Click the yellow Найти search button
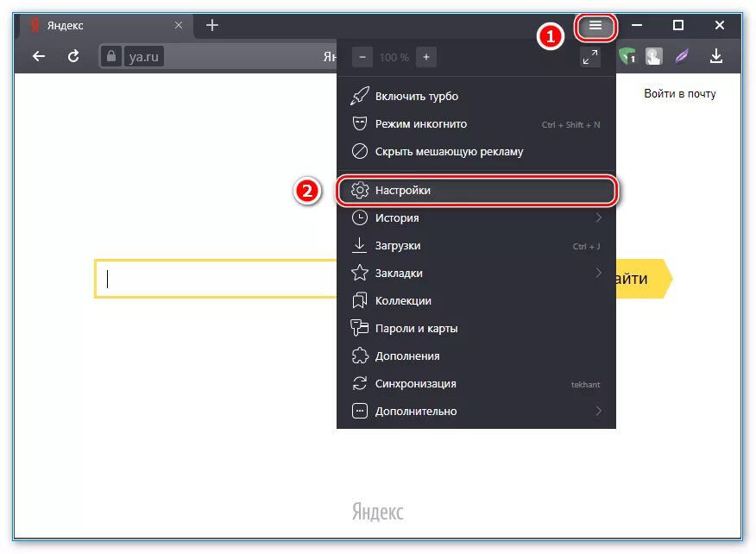Viewport: 756px width, 554px height. (x=644, y=279)
